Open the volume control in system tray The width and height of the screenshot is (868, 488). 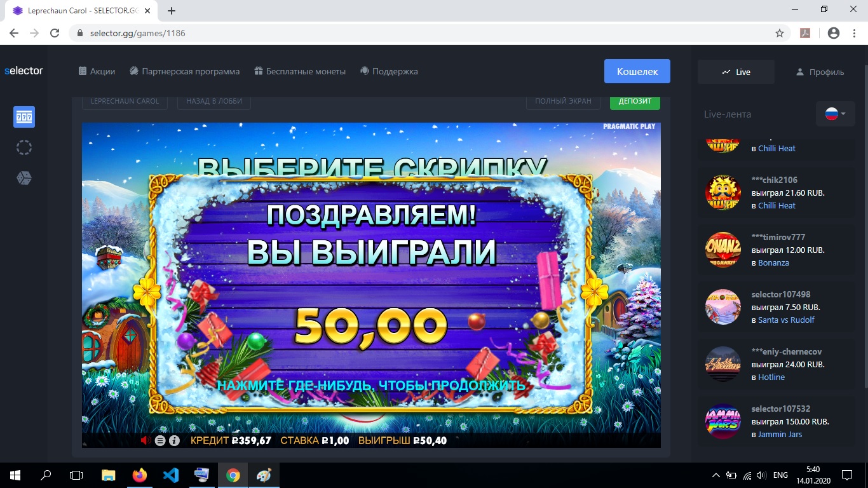point(761,475)
